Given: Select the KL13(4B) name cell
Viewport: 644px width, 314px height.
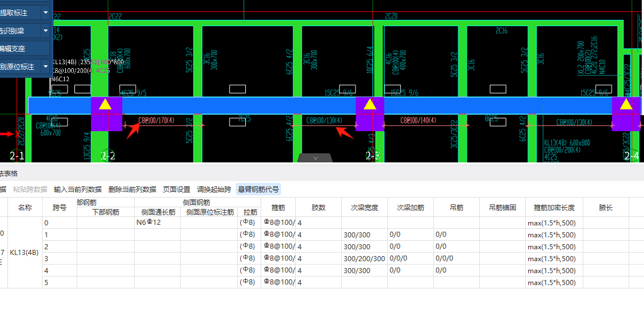Looking at the screenshot, I should click(25, 253).
